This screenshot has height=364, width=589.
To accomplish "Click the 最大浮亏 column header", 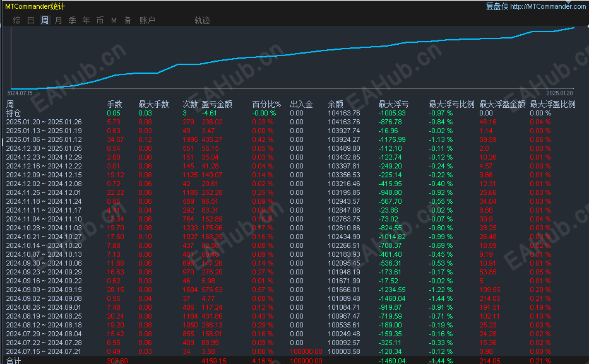I will [393, 104].
